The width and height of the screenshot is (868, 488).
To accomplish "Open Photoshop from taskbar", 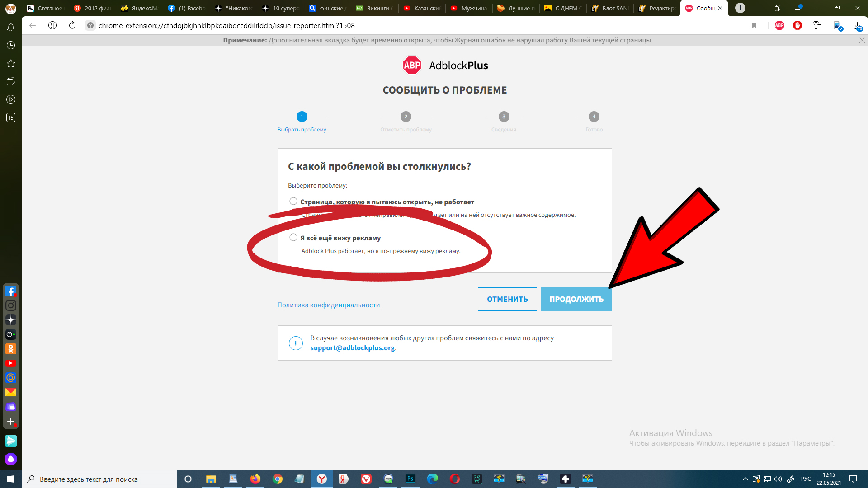I will click(x=410, y=479).
